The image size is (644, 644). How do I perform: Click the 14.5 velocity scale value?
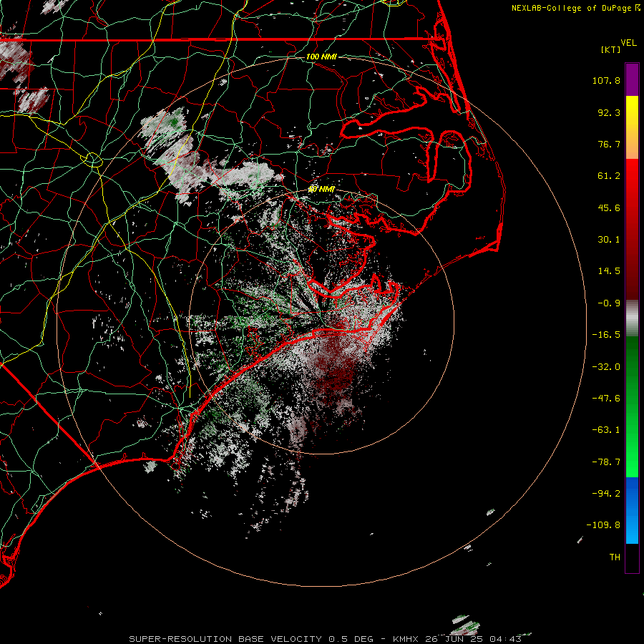point(609,271)
